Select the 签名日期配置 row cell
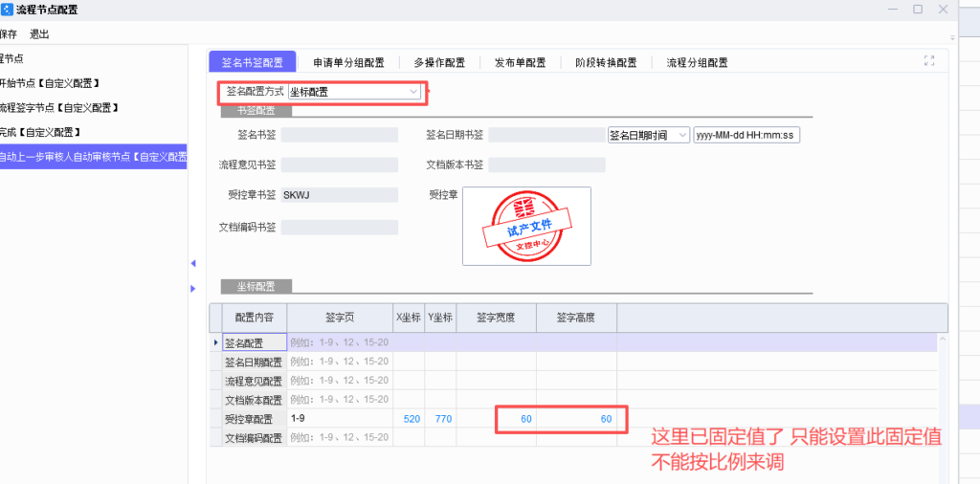 (x=255, y=362)
